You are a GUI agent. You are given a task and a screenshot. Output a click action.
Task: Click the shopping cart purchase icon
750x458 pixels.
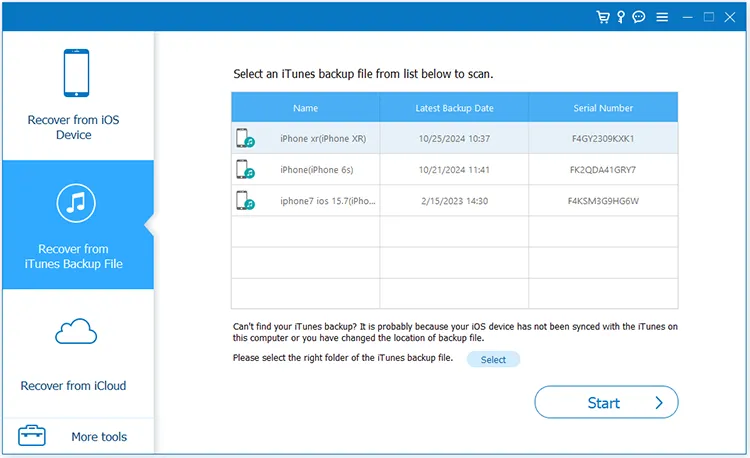pyautogui.click(x=602, y=17)
